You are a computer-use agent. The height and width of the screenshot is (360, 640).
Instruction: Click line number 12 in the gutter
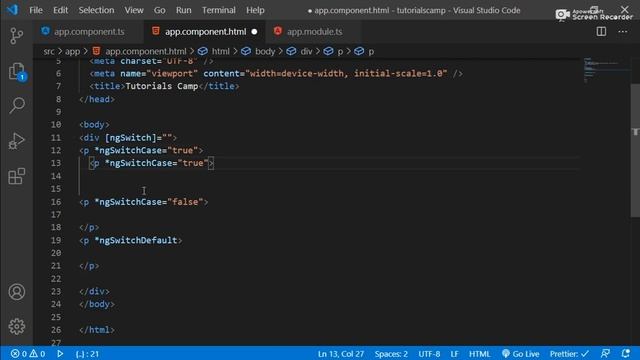(x=56, y=150)
